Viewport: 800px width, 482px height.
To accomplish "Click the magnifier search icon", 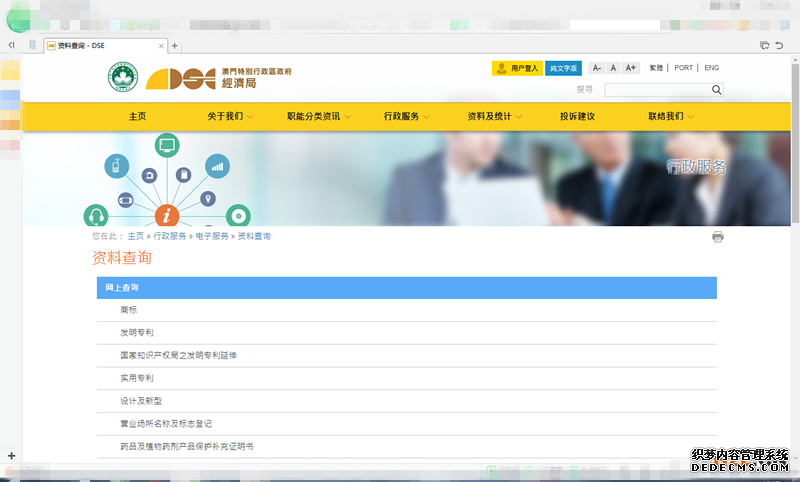I will coord(716,90).
